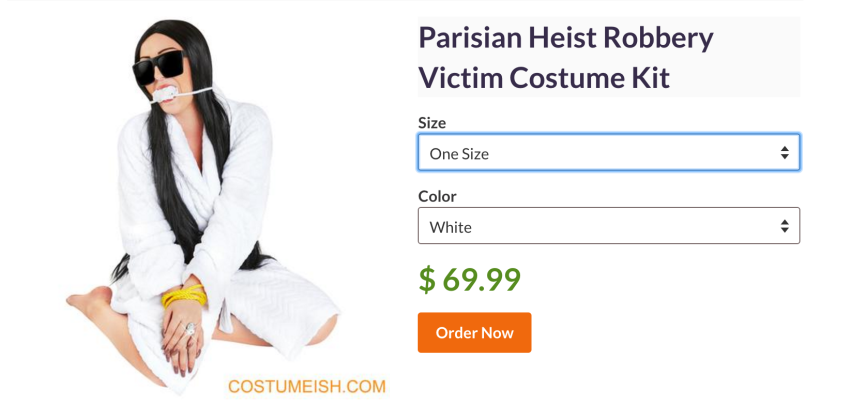Click the yellow rope on the wrists
Image resolution: width=850 pixels, height=419 pixels.
[184, 295]
